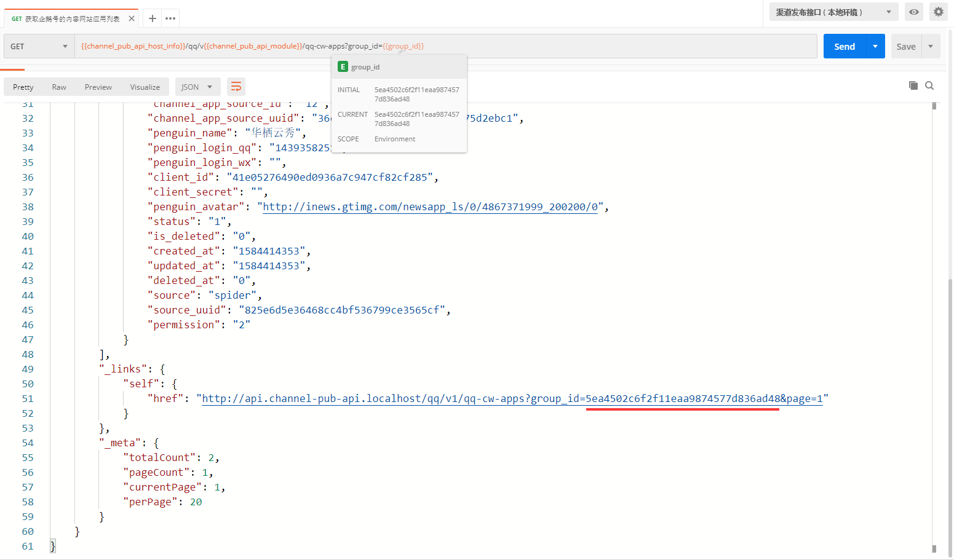
Task: Switch to the Raw response view
Action: 59,87
